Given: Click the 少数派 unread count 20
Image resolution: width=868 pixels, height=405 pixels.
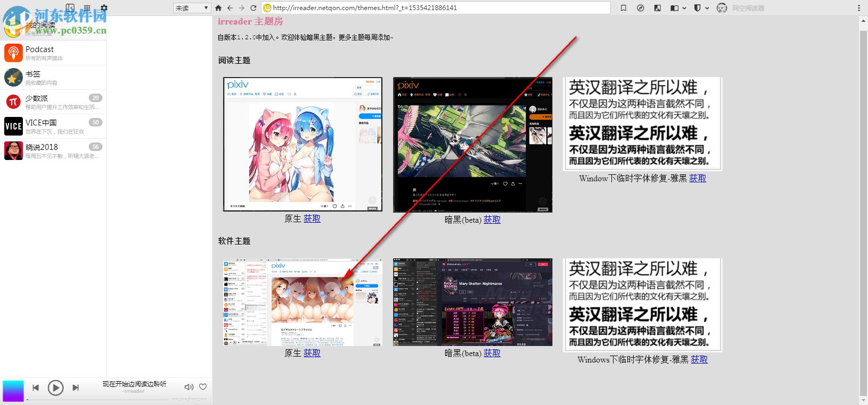Looking at the screenshot, I should (x=96, y=98).
